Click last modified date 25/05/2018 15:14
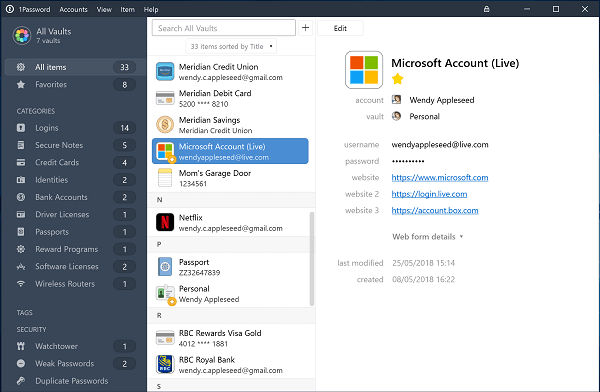Screen dimensions: 600x392 point(423,263)
